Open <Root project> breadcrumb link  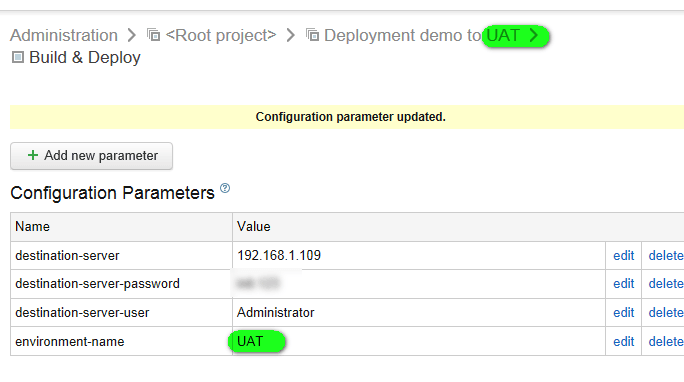pyautogui.click(x=221, y=35)
